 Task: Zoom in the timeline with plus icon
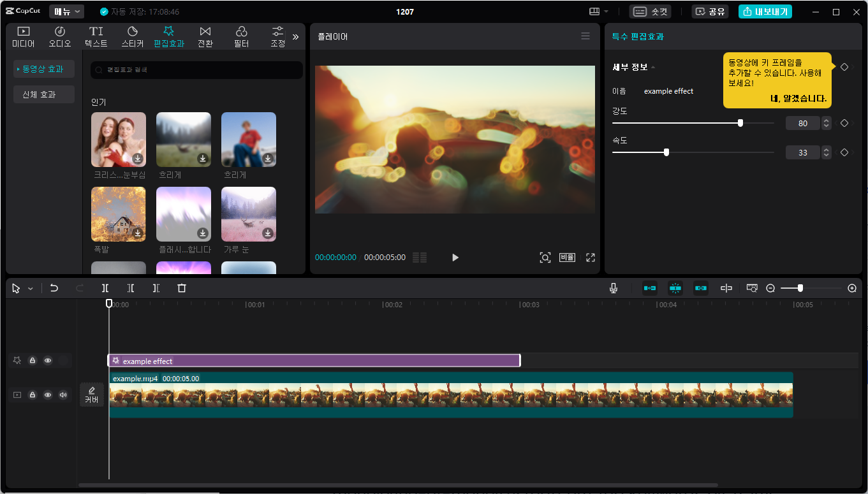[x=852, y=288]
